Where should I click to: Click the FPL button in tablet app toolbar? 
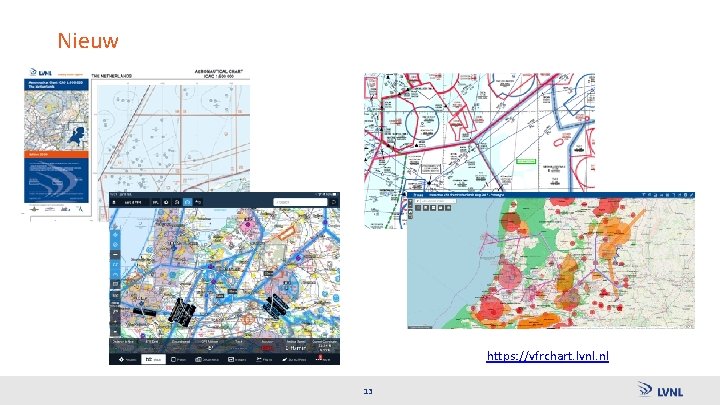(x=156, y=202)
